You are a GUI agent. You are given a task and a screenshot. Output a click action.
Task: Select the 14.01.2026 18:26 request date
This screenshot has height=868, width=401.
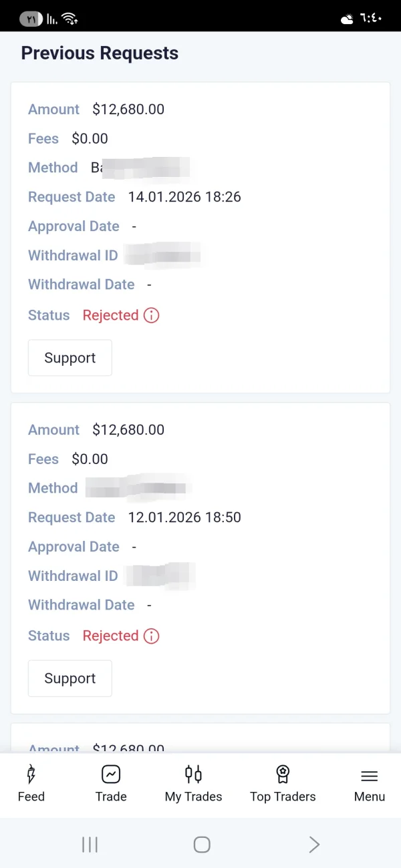pos(184,197)
